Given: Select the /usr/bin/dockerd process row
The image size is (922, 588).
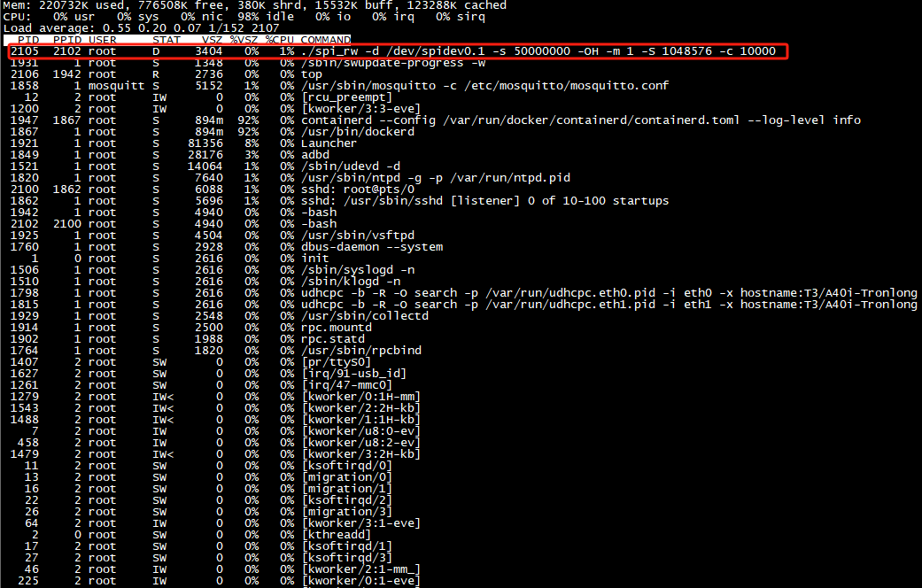Looking at the screenshot, I should coord(358,132).
